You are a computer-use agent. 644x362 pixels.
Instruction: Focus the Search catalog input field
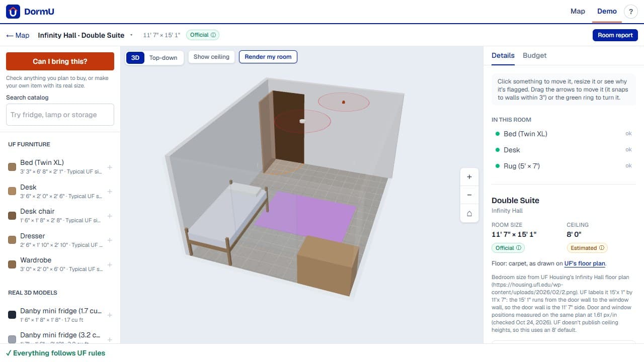click(60, 115)
